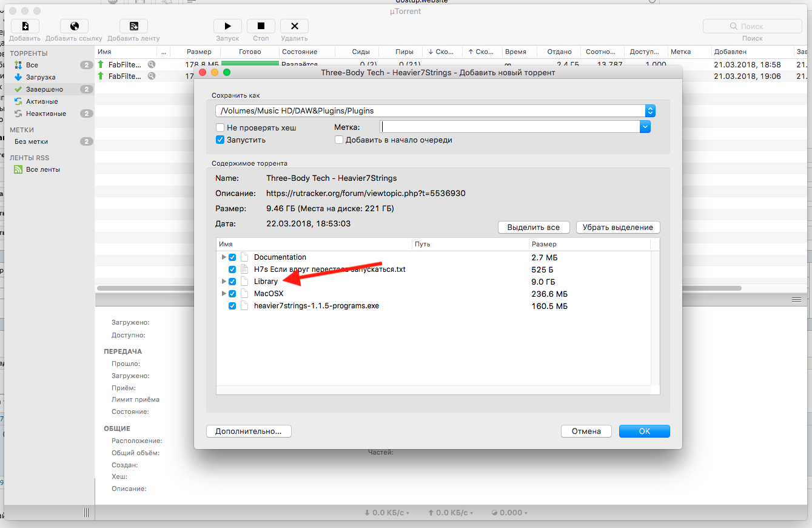The width and height of the screenshot is (812, 528).
Task: Start torrents with the Запуск play icon
Action: point(227,26)
